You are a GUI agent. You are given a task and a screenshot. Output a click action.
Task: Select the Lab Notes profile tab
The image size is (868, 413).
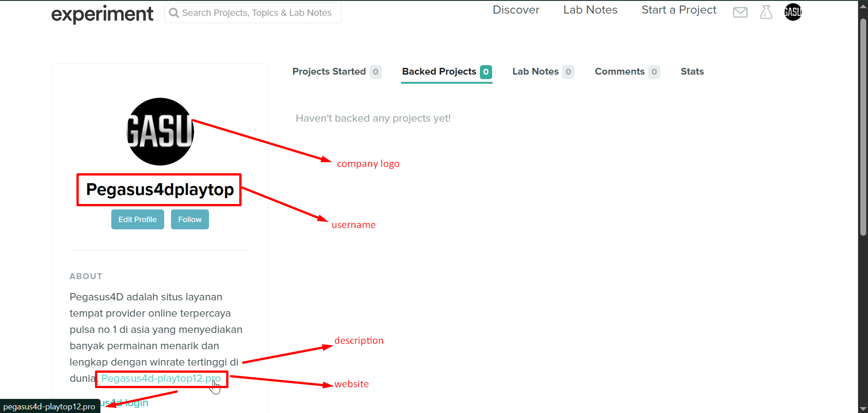click(x=535, y=71)
